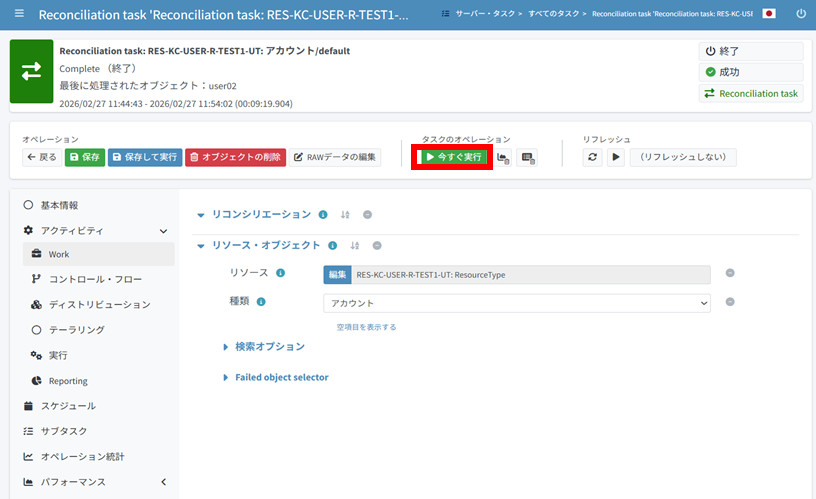Open テーラリング menu item
Viewport: 816px width, 499px height.
76,330
